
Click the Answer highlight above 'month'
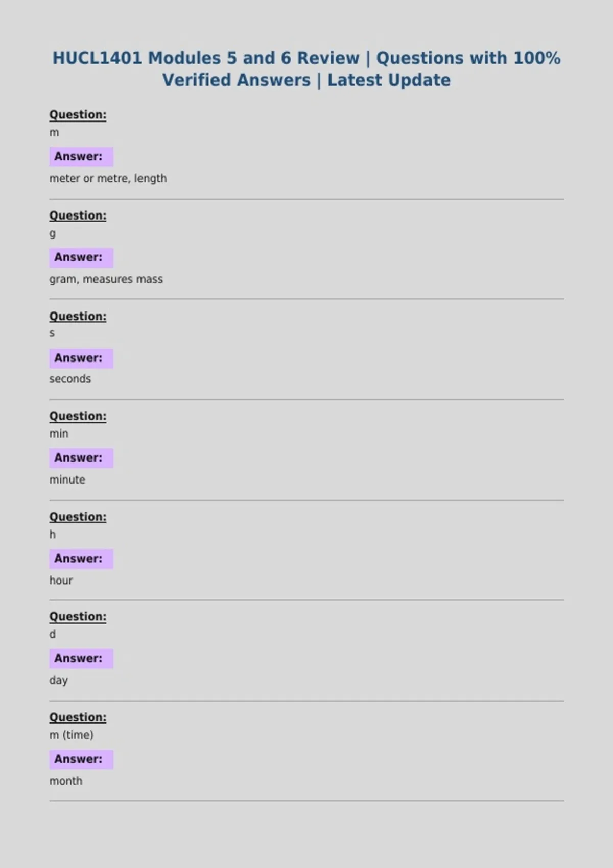(x=81, y=759)
